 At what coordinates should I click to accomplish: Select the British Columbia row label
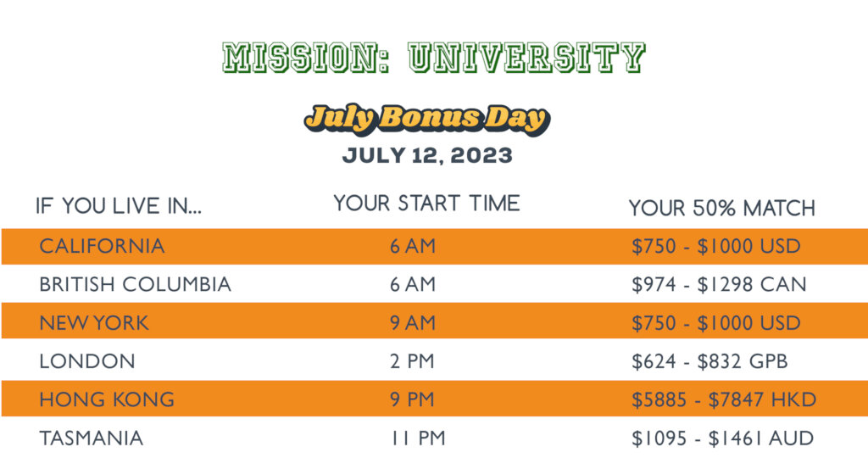click(x=135, y=284)
